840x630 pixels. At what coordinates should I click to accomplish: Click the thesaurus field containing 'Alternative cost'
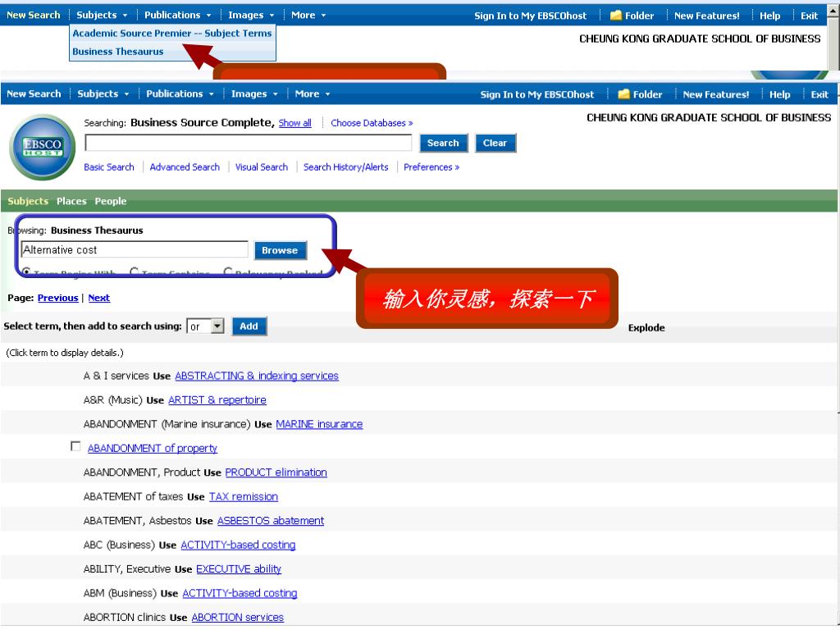tap(135, 249)
